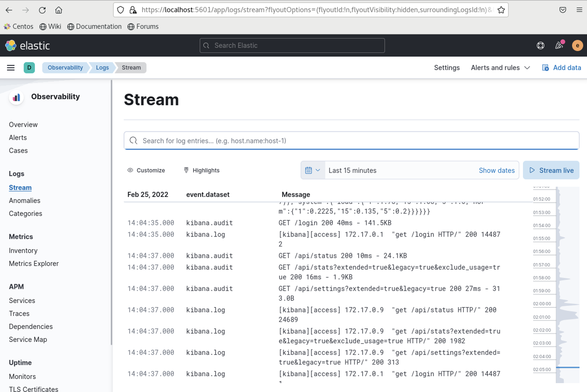Open the user avatar menu
Image resolution: width=587 pixels, height=392 pixels.
click(x=577, y=45)
